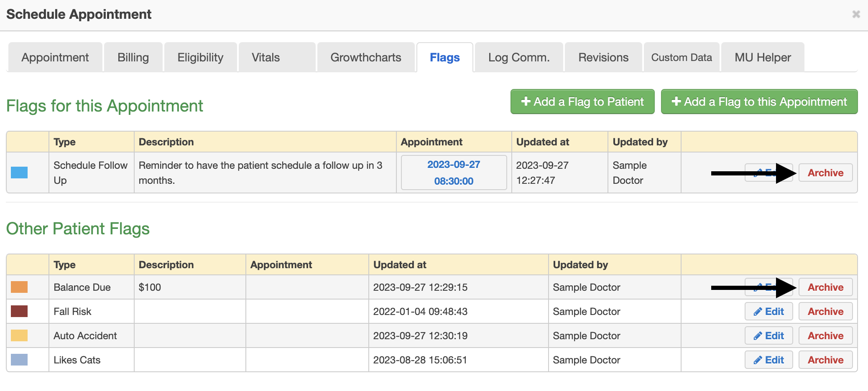Click the Flags for this Appointment heading
Image resolution: width=868 pixels, height=391 pixels.
(105, 106)
